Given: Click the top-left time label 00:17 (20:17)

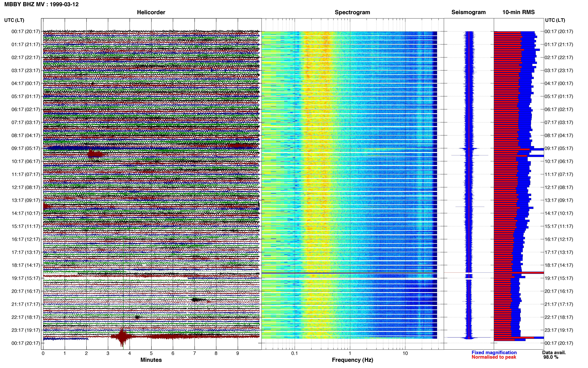Looking at the screenshot, I should pyautogui.click(x=26, y=31).
